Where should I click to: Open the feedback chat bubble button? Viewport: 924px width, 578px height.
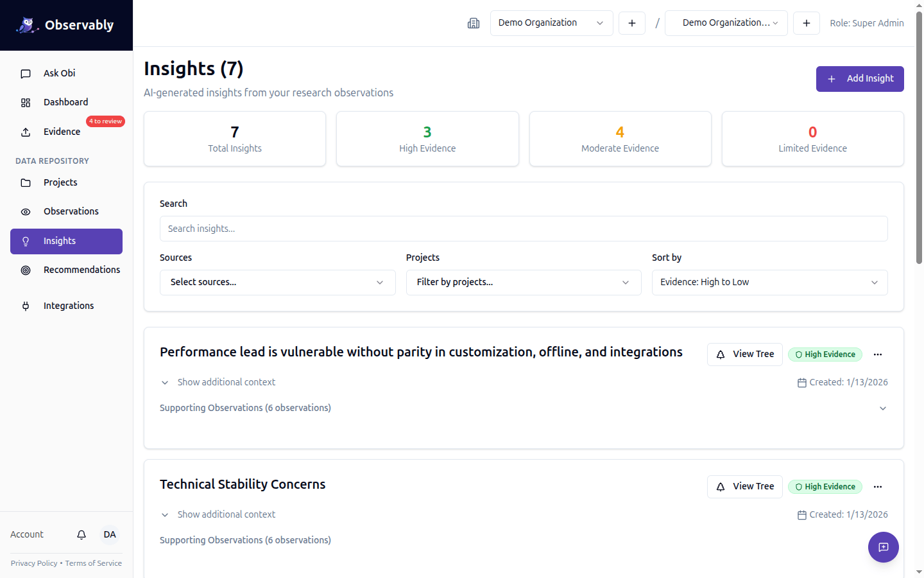point(883,547)
